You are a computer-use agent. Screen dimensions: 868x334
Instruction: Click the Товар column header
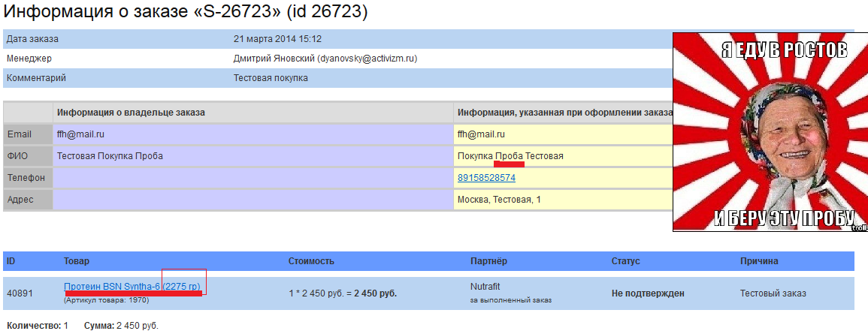(x=77, y=261)
